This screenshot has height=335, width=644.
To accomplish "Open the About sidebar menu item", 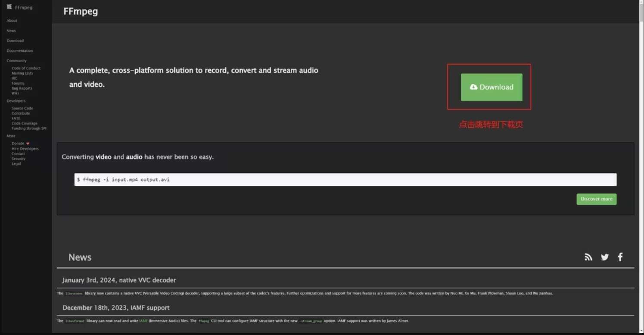I will 12,21.
